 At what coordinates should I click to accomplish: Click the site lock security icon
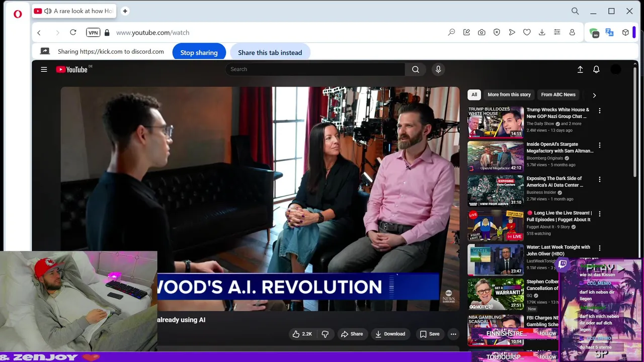pyautogui.click(x=107, y=33)
